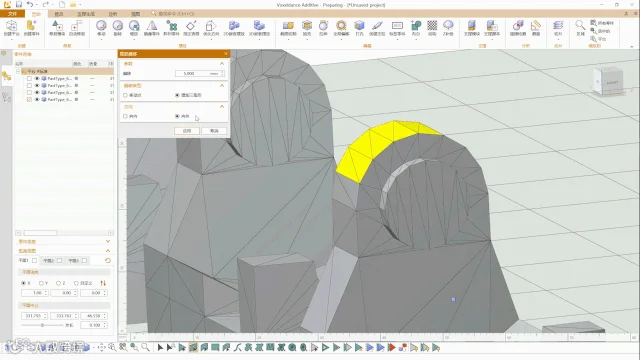Select the X axis radio button
640x360 pixels.
(x=23, y=283)
